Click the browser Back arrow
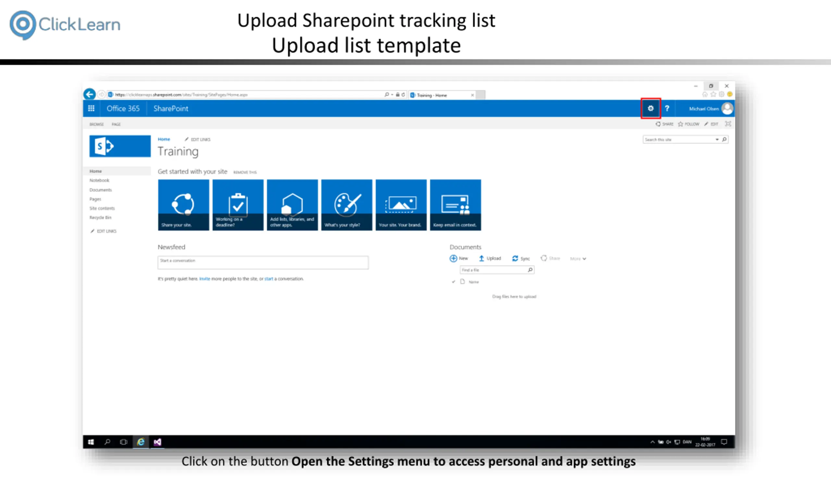Viewport: 831px width, 504px height. 90,94
